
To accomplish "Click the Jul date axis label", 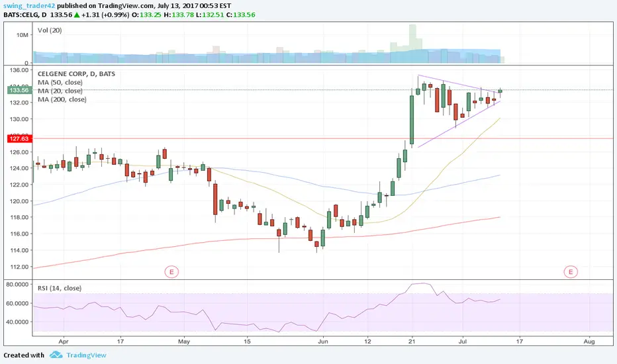I will pos(462,341).
